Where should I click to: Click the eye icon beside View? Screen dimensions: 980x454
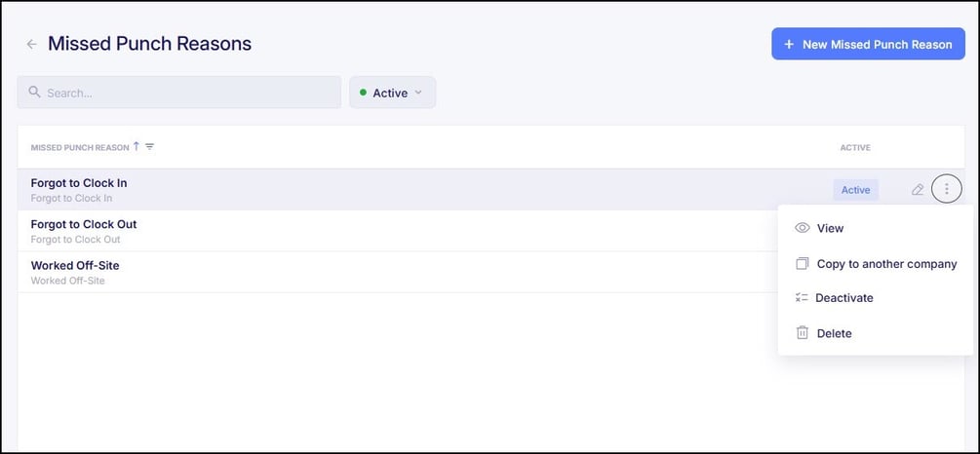point(803,228)
